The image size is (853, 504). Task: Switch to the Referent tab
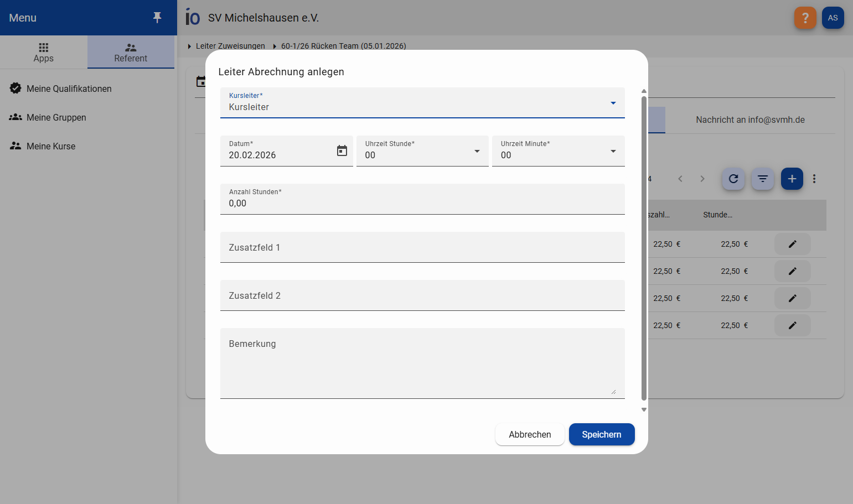(x=131, y=52)
